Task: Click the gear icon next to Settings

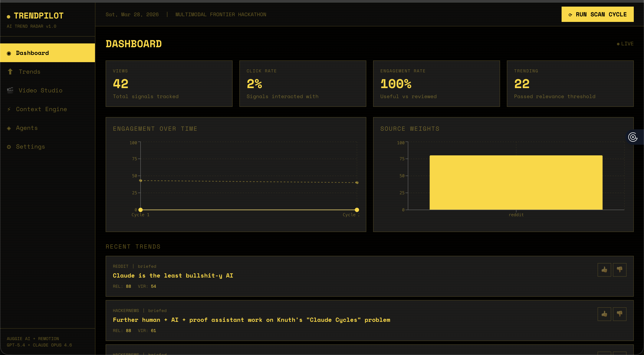Action: coord(9,147)
